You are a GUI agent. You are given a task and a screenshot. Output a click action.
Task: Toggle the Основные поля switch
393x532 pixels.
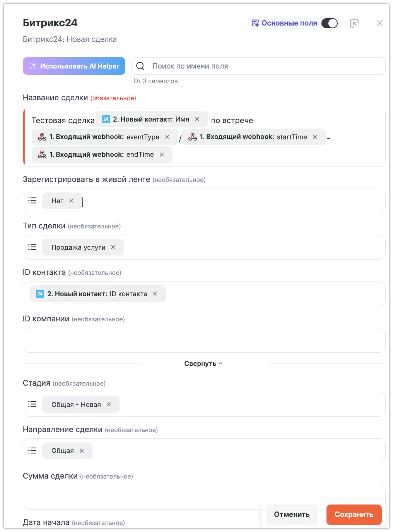point(330,23)
